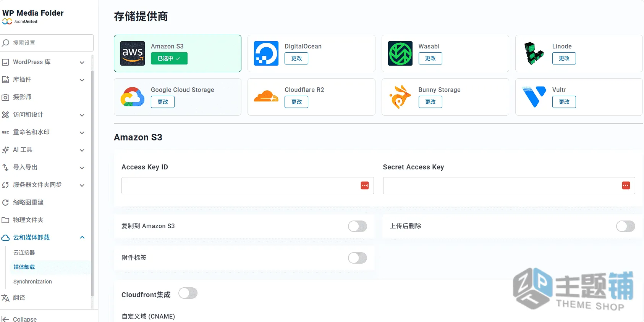Viewport: 644px width, 322px height.
Task: Click the 翻译 translate icon
Action: coord(5,298)
